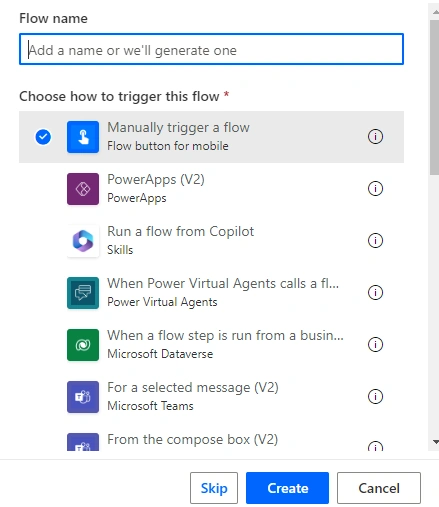Viewport: 439px width, 507px height.
Task: Select the PowerApps (V2) purple icon
Action: pos(83,189)
